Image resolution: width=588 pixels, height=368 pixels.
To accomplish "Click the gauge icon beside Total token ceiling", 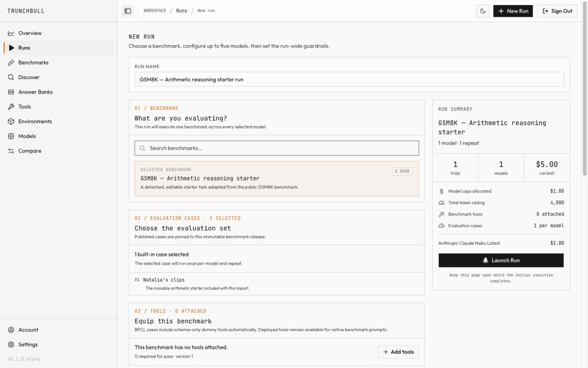I will 442,203.
